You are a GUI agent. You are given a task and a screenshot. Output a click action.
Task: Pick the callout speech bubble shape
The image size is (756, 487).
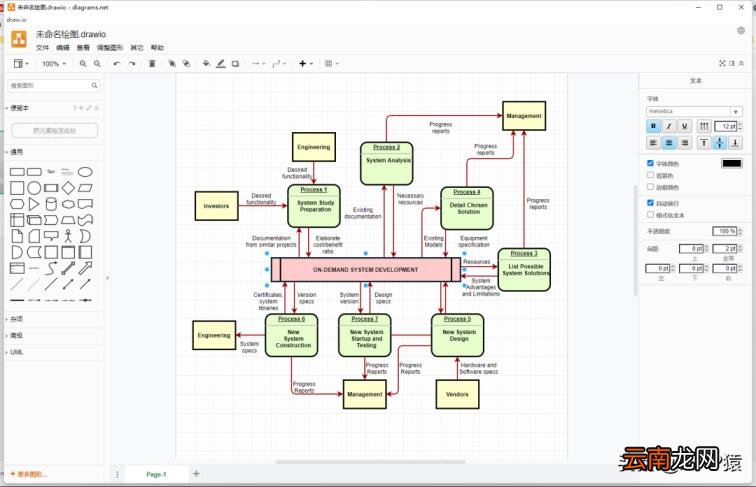(51, 236)
